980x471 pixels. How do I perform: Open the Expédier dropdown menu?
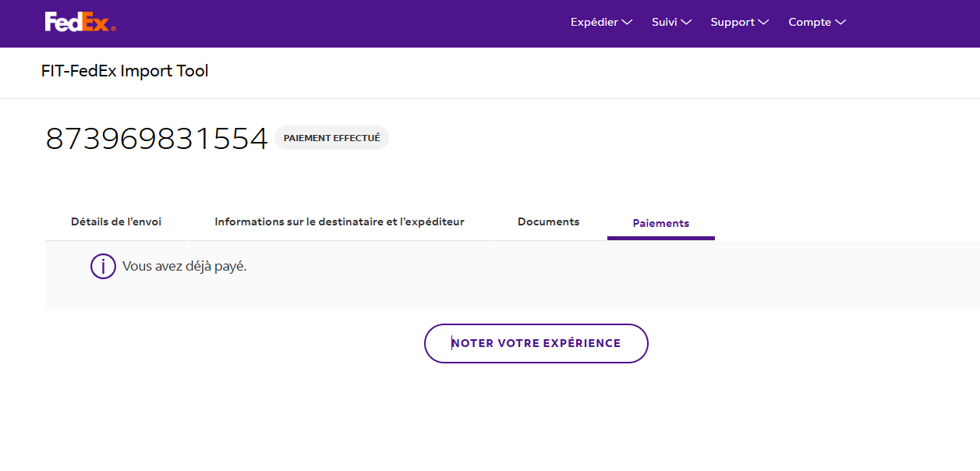click(x=601, y=22)
